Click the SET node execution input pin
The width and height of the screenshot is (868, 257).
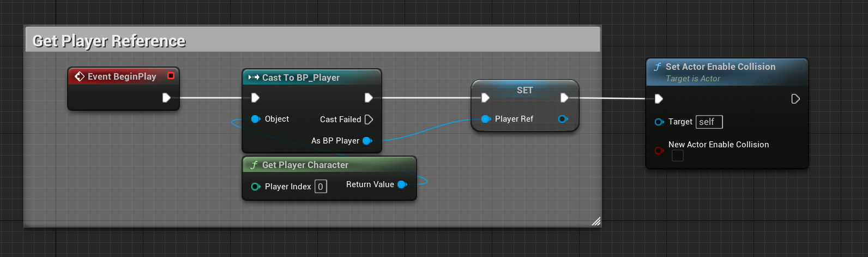point(485,98)
